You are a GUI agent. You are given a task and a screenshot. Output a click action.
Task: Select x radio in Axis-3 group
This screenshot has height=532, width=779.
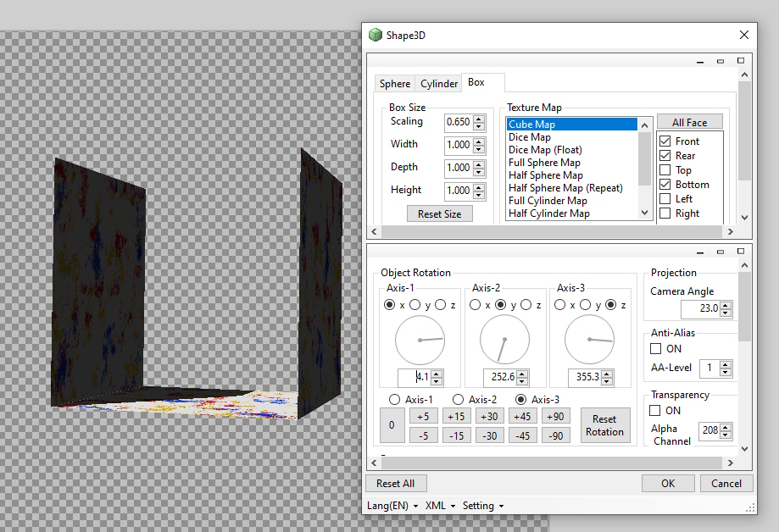tap(560, 304)
